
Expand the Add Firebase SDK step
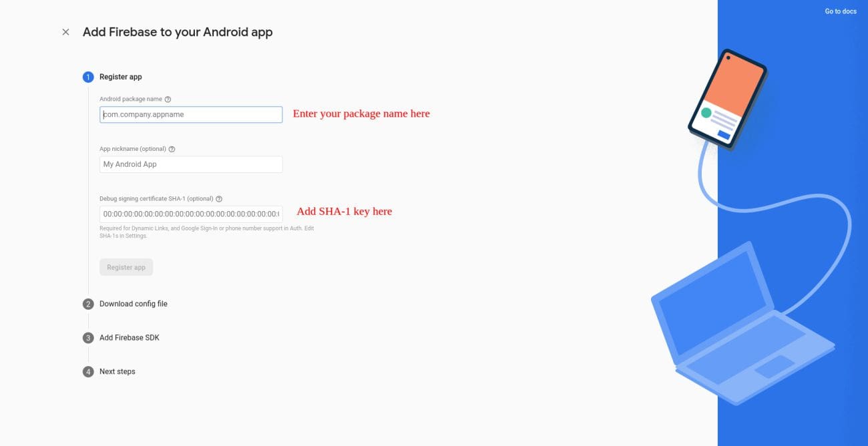pyautogui.click(x=130, y=338)
